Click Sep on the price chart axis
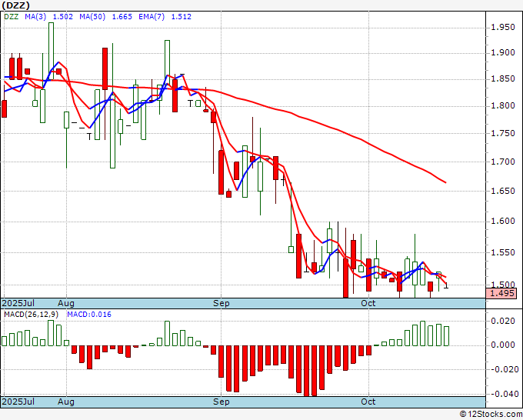The image size is (523, 420). 222,303
